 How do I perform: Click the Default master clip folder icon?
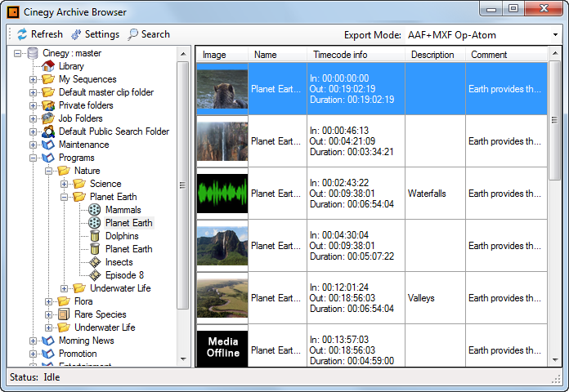[48, 92]
